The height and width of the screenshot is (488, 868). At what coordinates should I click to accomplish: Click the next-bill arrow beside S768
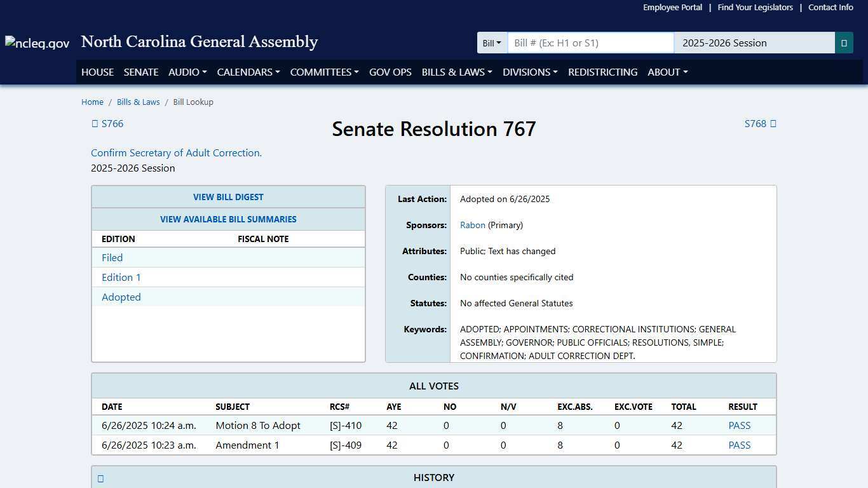click(775, 123)
